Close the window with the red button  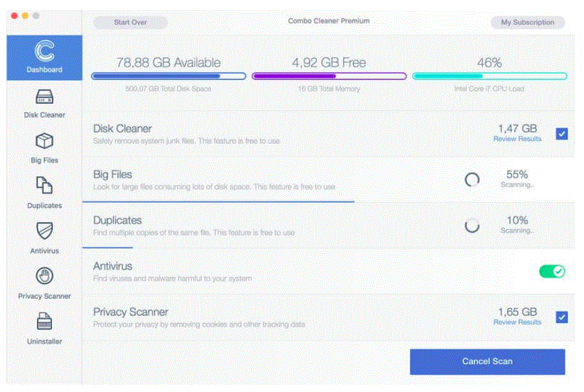pyautogui.click(x=14, y=16)
